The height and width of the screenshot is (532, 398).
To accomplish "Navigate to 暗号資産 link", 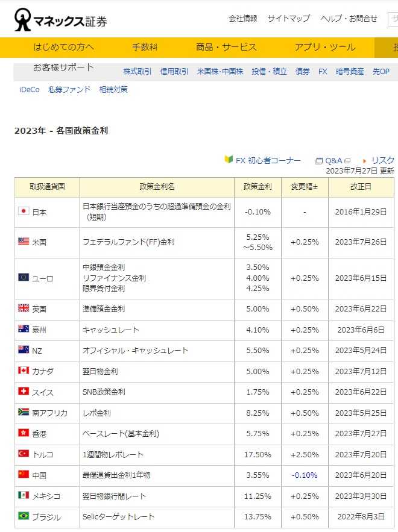I will point(350,71).
